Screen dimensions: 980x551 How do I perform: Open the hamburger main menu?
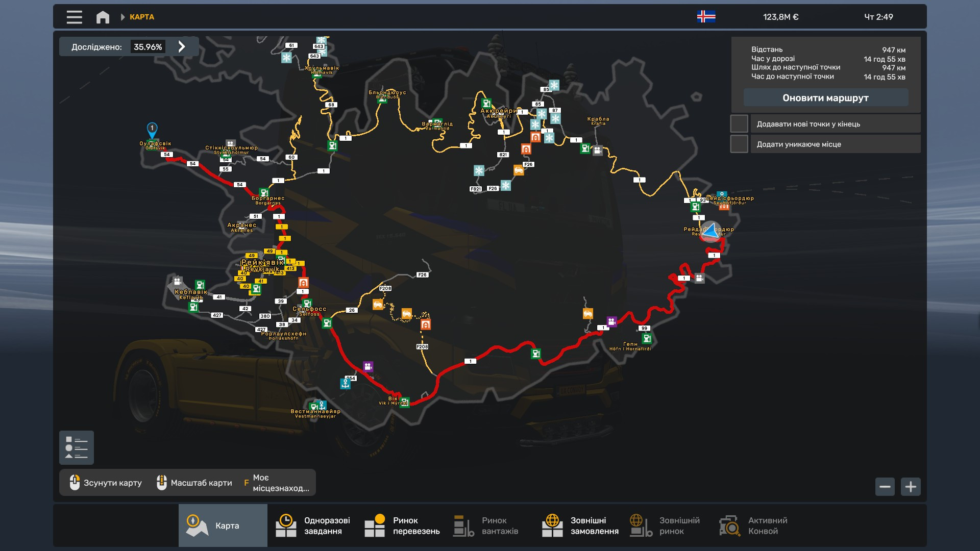coord(74,17)
